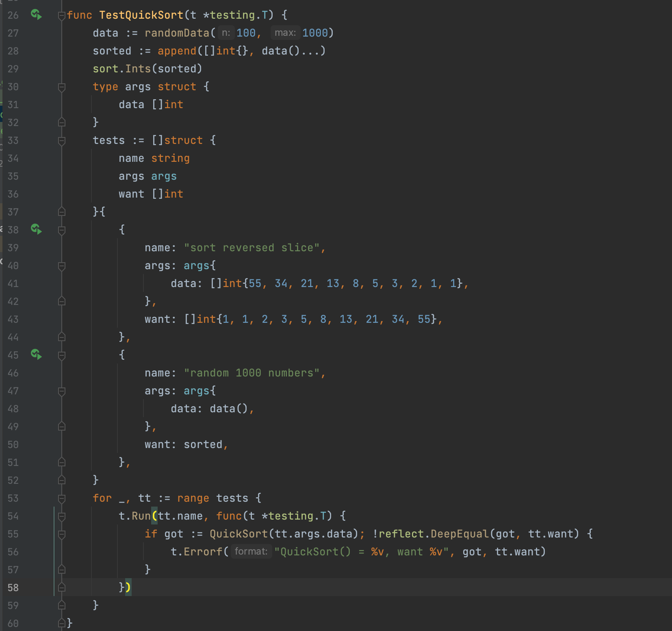This screenshot has height=631, width=672.
Task: Run the "random 1000 numbers" subtest gutter icon
Action: [36, 355]
